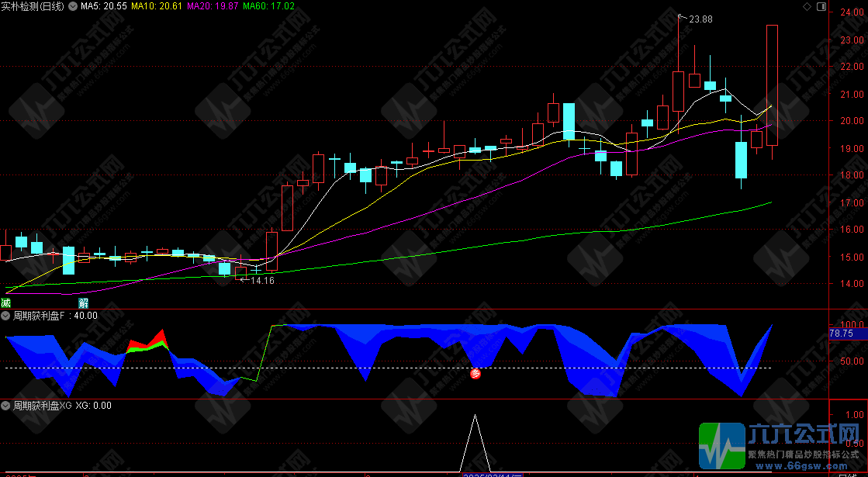Toggle the side panel layout icon
This screenshot has height=477, width=868.
coord(820,6)
